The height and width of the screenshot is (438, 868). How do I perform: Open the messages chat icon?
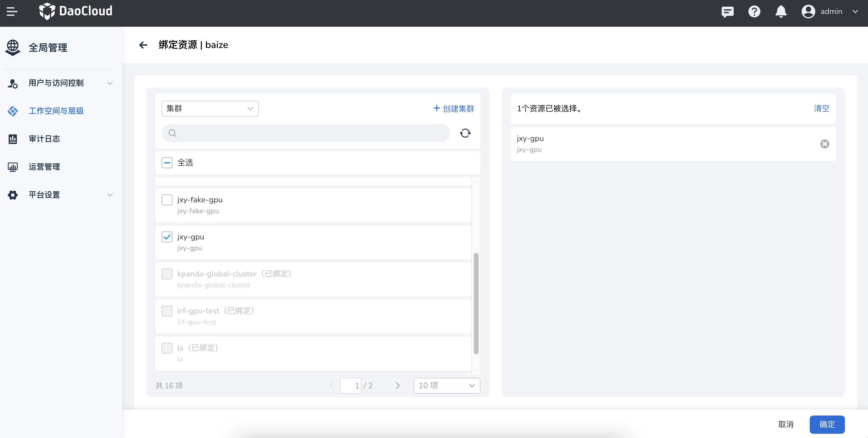pos(727,12)
